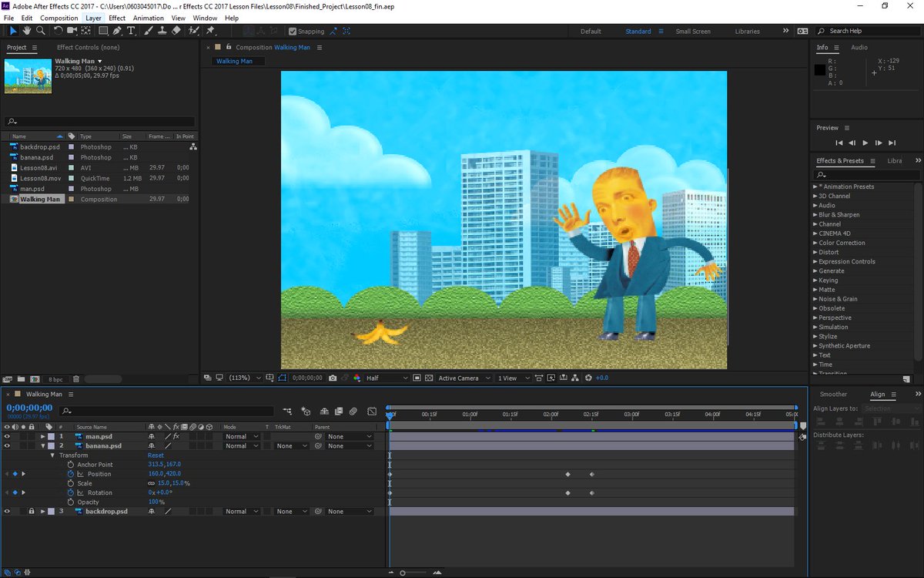The image size is (924, 578).
Task: Select the Pan Behind anchor point tool
Action: pyautogui.click(x=87, y=31)
